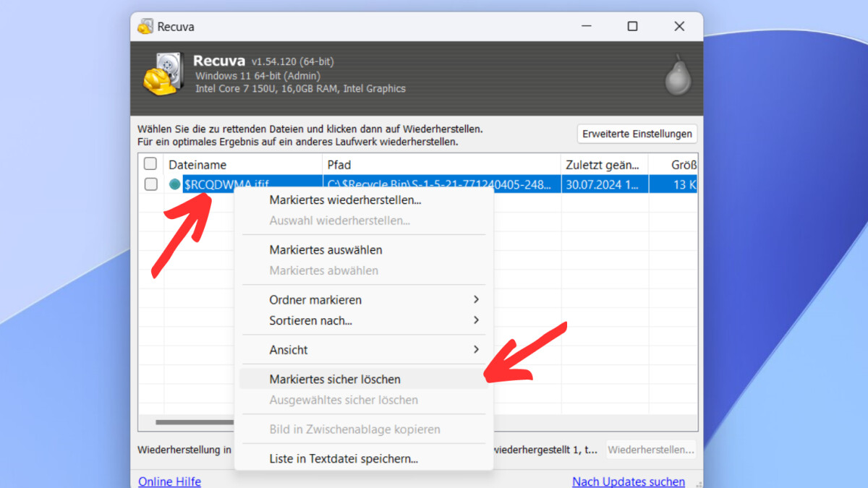
Task: Click the Recuva hard-hat logo in header
Action: coord(163,74)
